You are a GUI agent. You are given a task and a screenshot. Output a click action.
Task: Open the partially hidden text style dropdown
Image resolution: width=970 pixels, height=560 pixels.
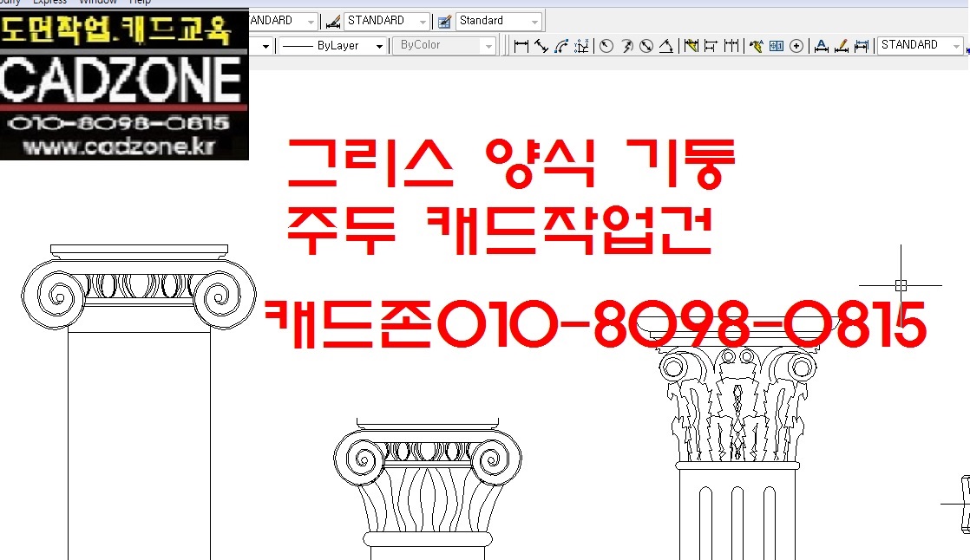[284, 21]
